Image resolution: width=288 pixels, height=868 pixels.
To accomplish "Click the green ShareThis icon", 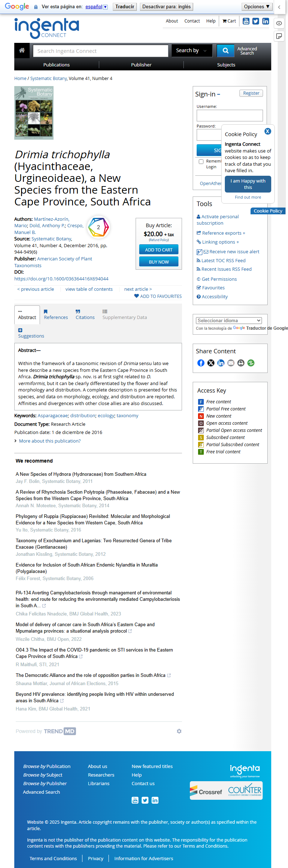I will pos(251,363).
